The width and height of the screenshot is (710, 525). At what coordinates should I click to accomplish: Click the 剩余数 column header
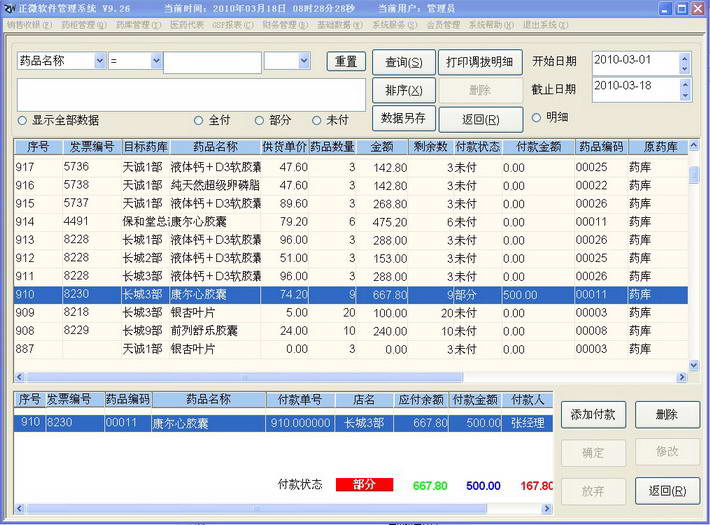430,147
